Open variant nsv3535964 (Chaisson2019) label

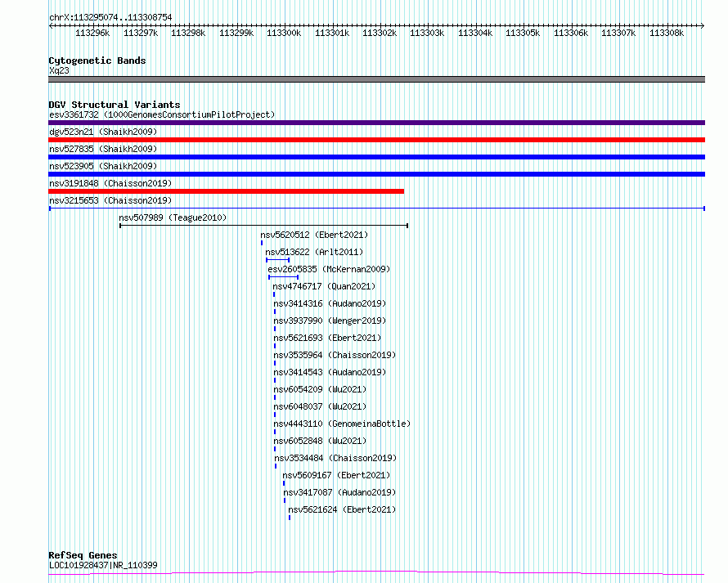(335, 355)
